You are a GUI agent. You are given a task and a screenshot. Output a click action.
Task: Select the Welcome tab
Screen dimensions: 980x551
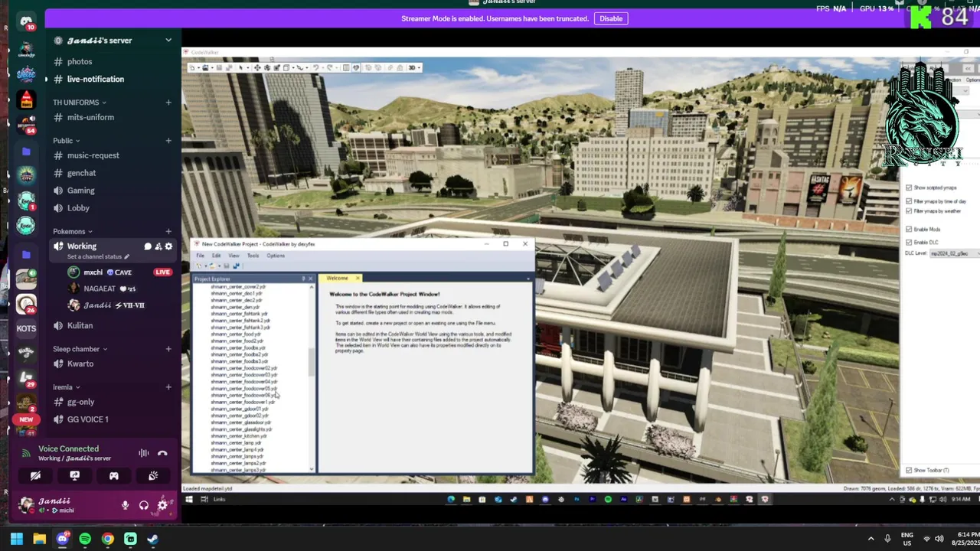click(337, 278)
